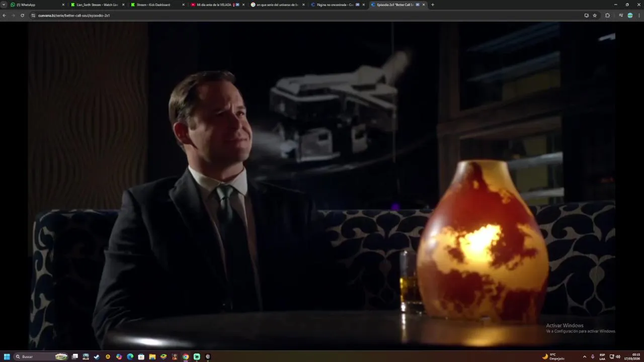Switch to Google Chrome in the taskbar
The image size is (644, 362).
click(186, 356)
